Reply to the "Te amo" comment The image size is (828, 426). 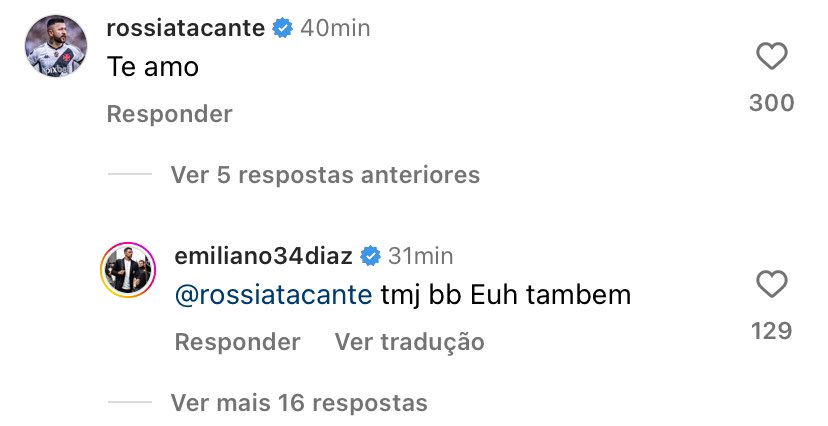pyautogui.click(x=169, y=114)
